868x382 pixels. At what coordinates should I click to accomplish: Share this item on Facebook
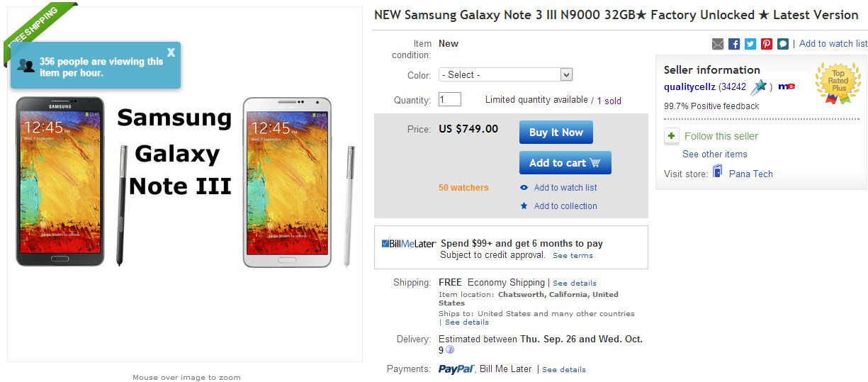734,44
